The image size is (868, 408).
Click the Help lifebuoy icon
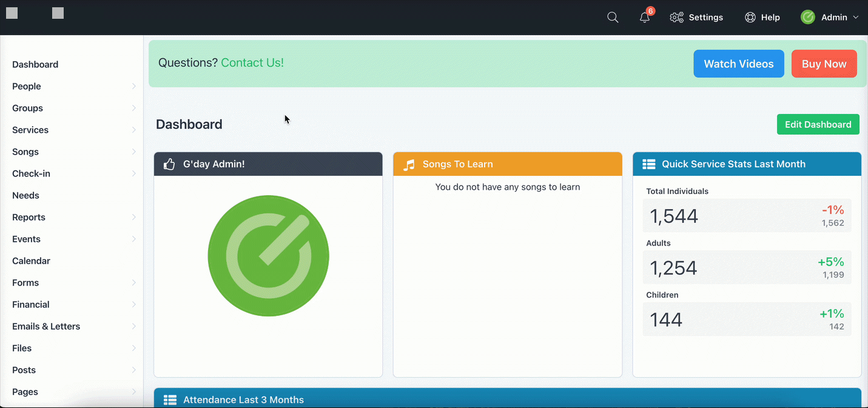[750, 18]
